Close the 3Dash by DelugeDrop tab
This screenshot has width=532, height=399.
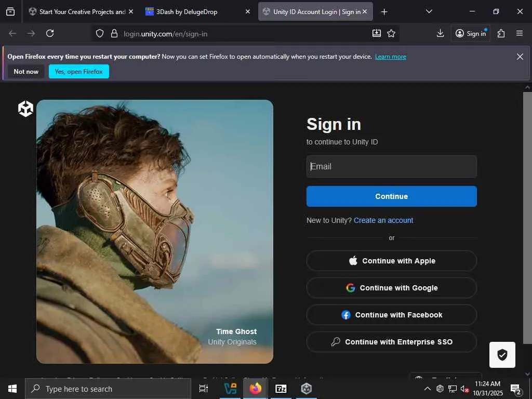pos(248,12)
